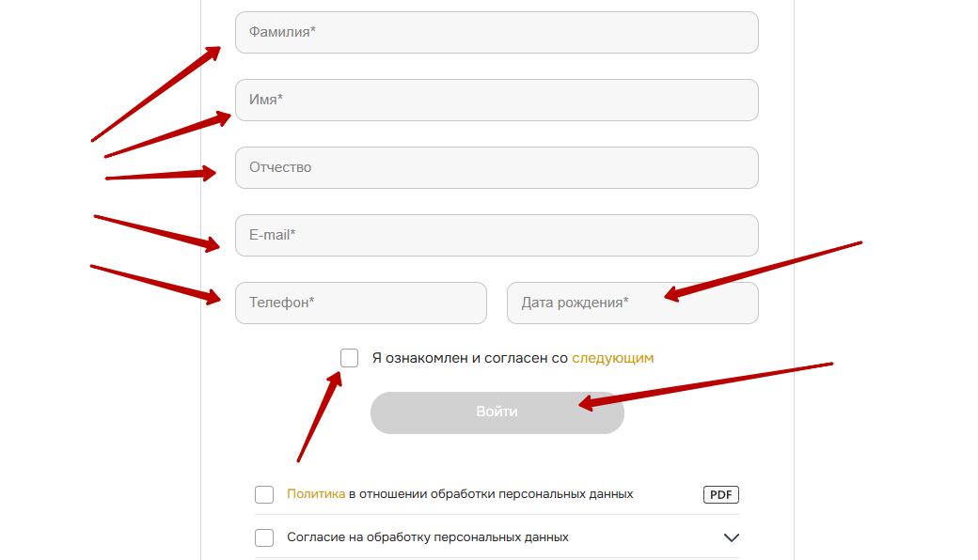Viewport: 978px width, 560px height.
Task: Click the Телефон input field
Action: 361,303
